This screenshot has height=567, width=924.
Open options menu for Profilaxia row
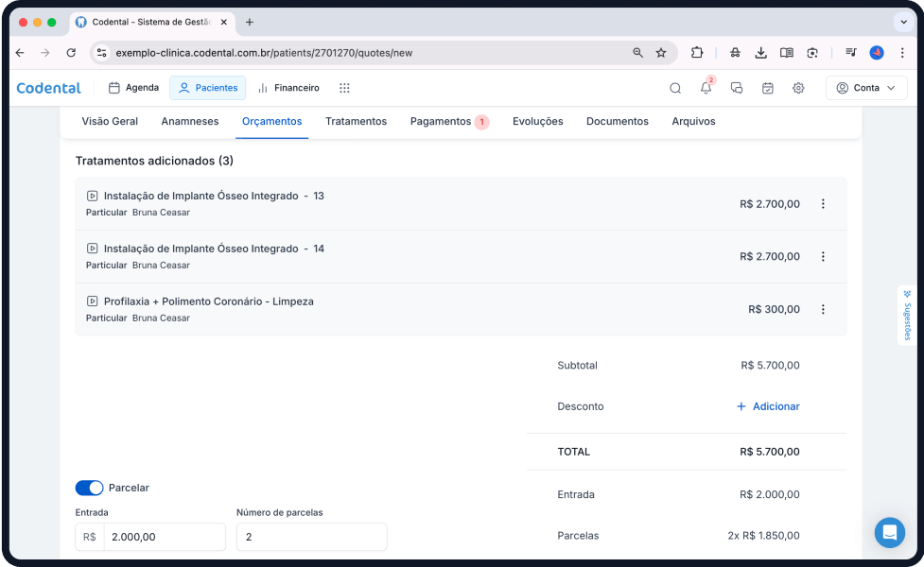point(823,309)
